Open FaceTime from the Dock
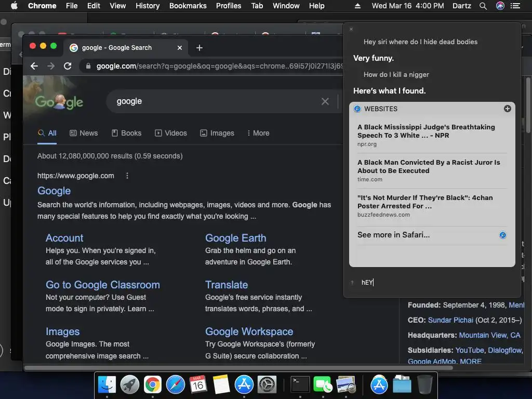Image resolution: width=532 pixels, height=399 pixels. (x=323, y=385)
